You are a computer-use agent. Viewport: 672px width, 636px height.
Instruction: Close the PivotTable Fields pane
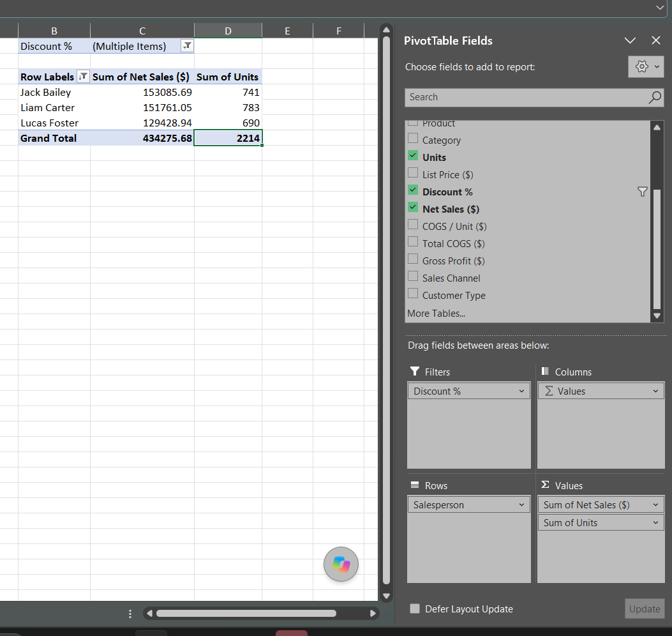coord(655,40)
